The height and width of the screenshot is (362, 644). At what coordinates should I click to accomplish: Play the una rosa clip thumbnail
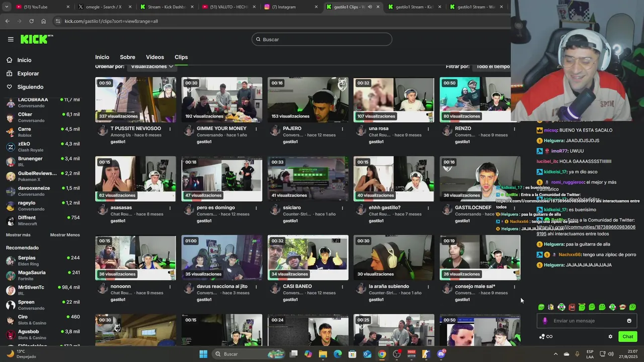(x=394, y=100)
